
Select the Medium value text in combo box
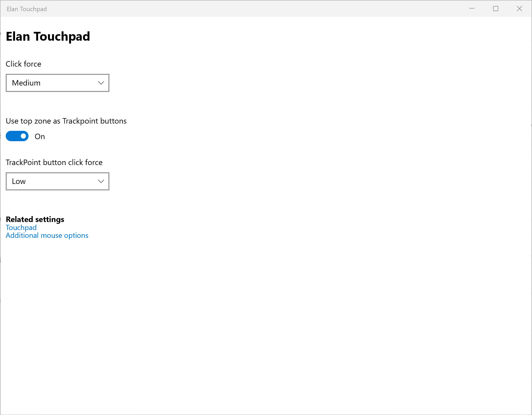26,83
